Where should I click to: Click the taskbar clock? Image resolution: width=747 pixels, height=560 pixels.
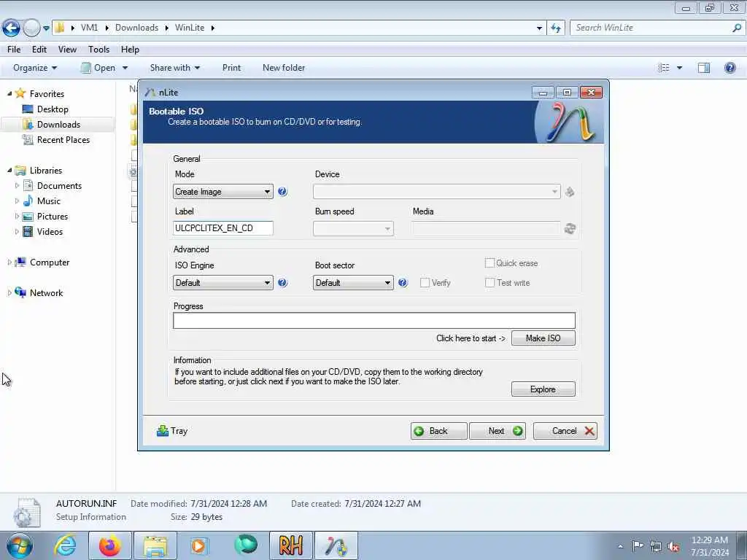[x=709, y=546]
